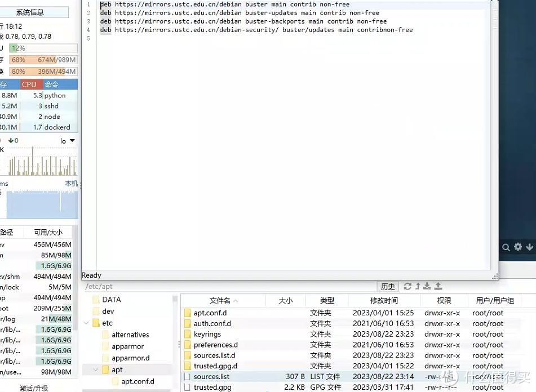536x392 pixels.
Task: Click the download file icon
Action: click(427, 287)
